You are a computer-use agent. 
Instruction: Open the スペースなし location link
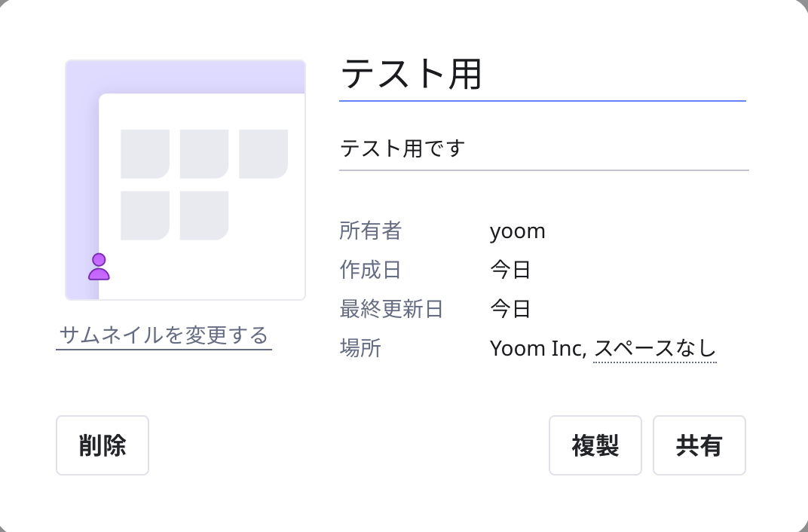[x=655, y=348]
